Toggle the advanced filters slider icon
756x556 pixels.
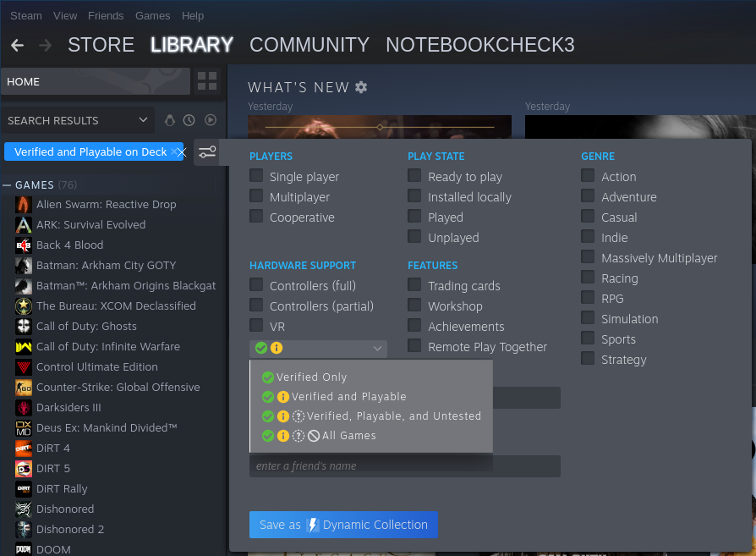click(x=207, y=152)
